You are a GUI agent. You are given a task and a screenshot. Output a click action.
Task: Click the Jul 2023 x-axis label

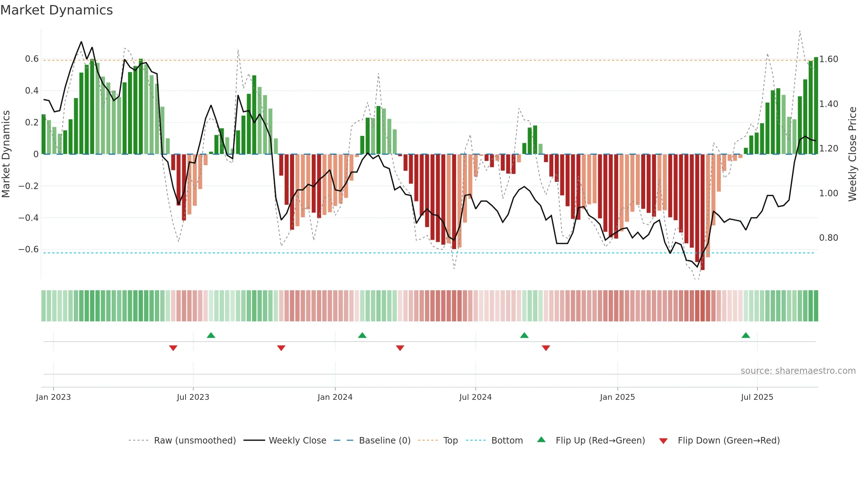tap(193, 397)
